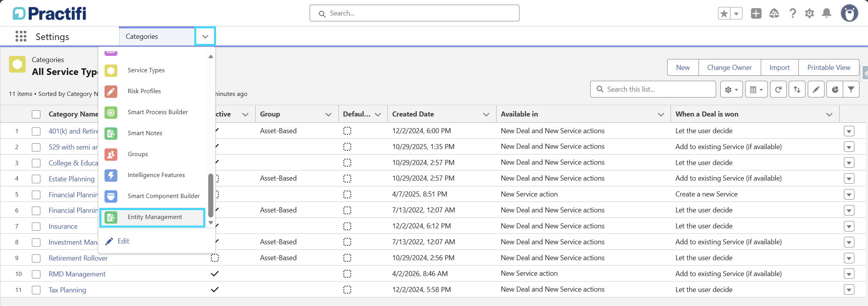This screenshot has height=306, width=868.
Task: Select Entity Management menu item
Action: (152, 217)
